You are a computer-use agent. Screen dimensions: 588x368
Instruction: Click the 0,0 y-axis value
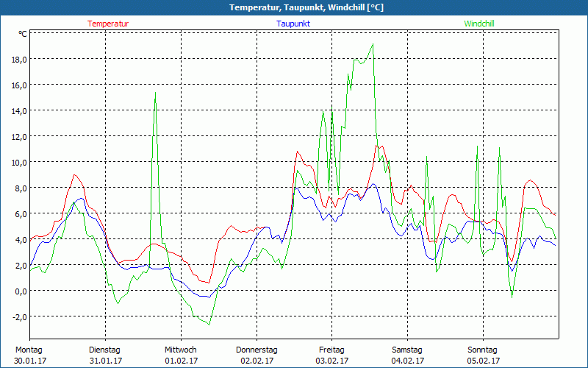tap(21, 291)
